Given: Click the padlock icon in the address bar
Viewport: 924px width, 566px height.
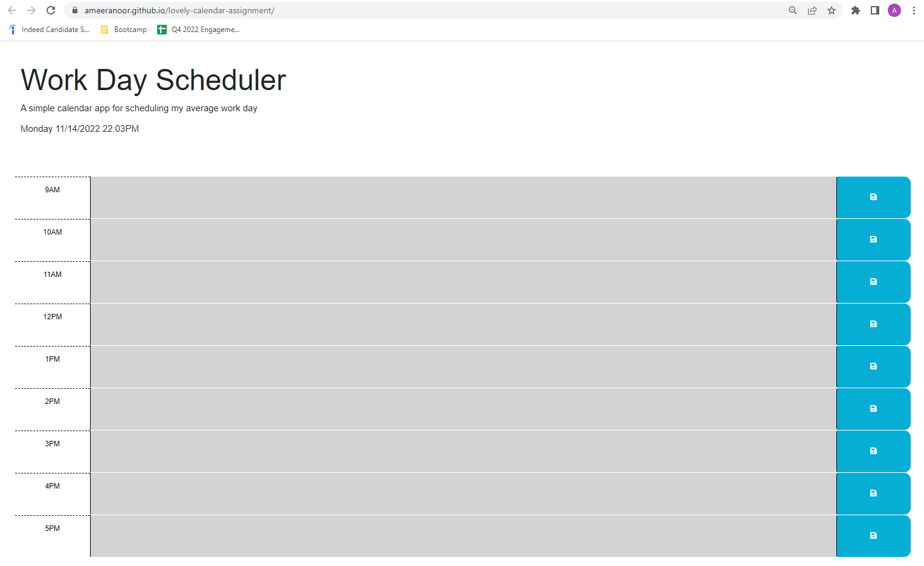Looking at the screenshot, I should [75, 10].
